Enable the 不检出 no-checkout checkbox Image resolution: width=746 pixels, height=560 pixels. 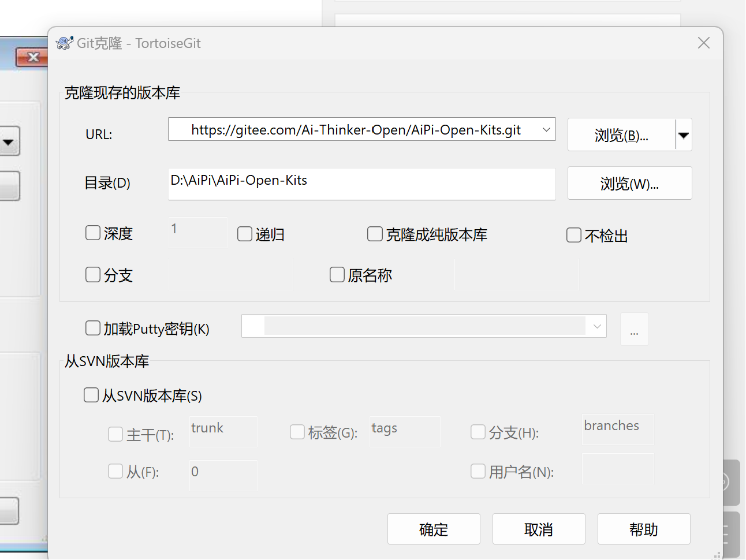(x=574, y=235)
